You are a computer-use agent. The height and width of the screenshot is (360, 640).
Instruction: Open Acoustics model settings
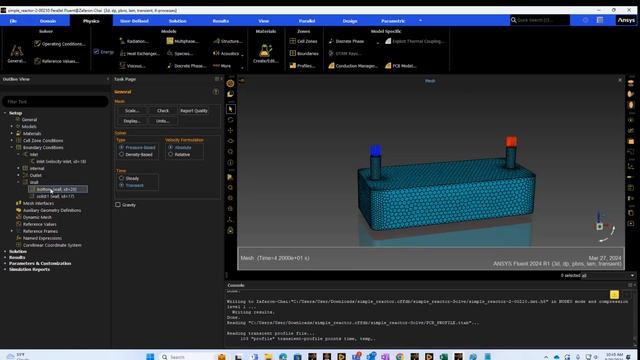pos(227,53)
